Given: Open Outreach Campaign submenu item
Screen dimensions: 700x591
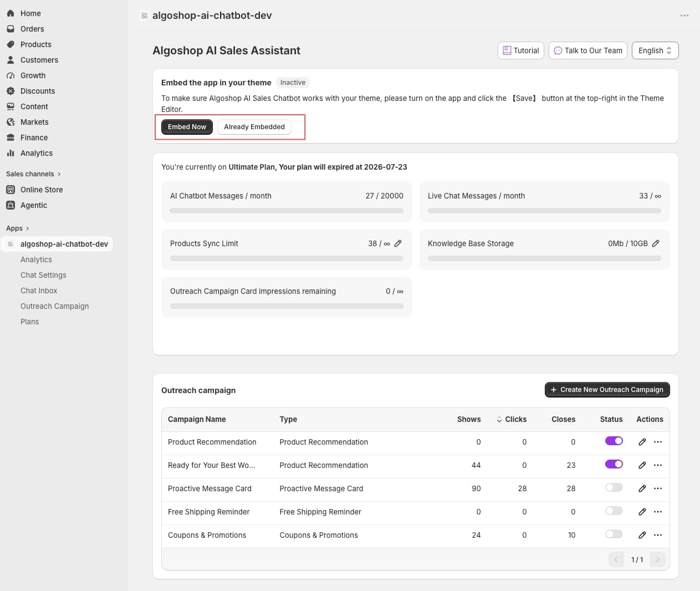Looking at the screenshot, I should click(54, 306).
